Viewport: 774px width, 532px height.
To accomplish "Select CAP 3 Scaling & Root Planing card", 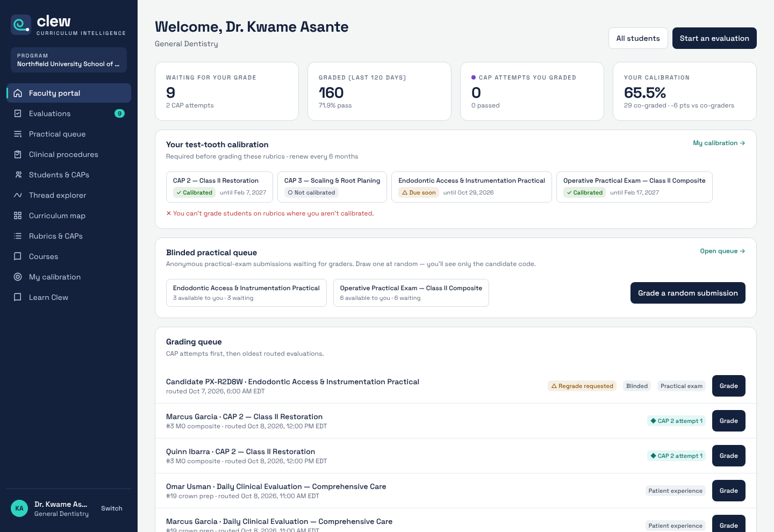I will (332, 187).
